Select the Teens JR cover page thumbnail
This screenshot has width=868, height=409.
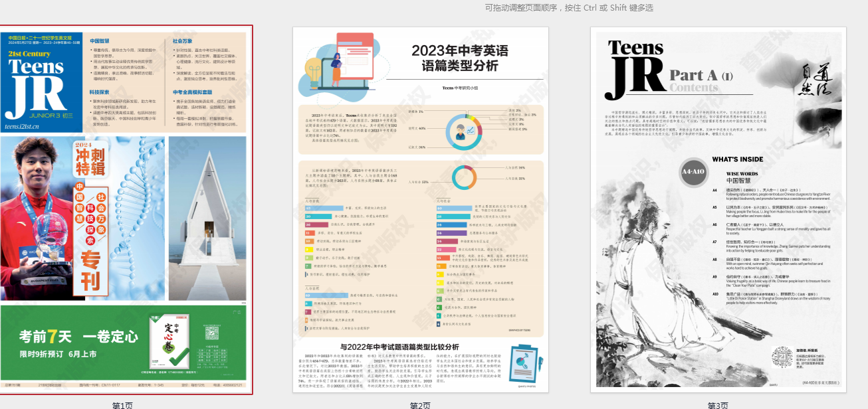pyautogui.click(x=126, y=210)
